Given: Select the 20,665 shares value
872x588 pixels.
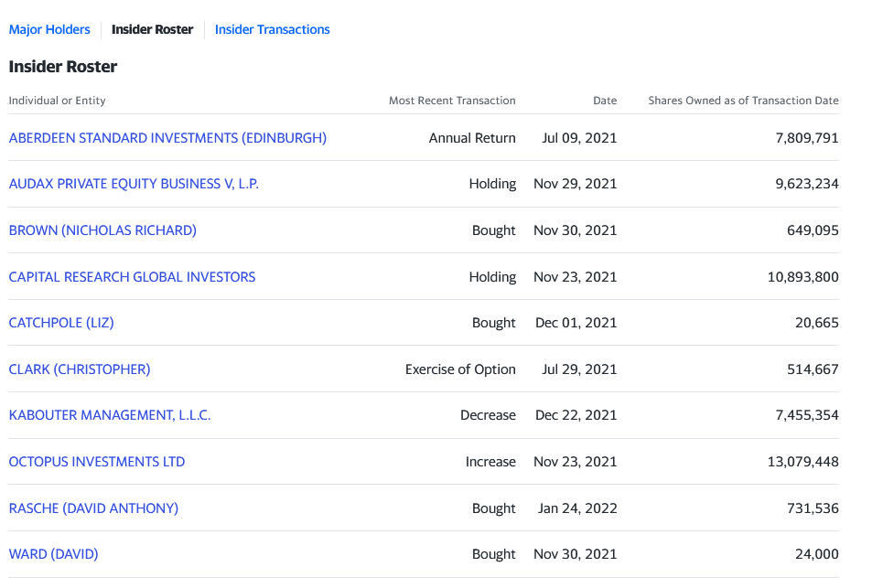Looking at the screenshot, I should [817, 322].
